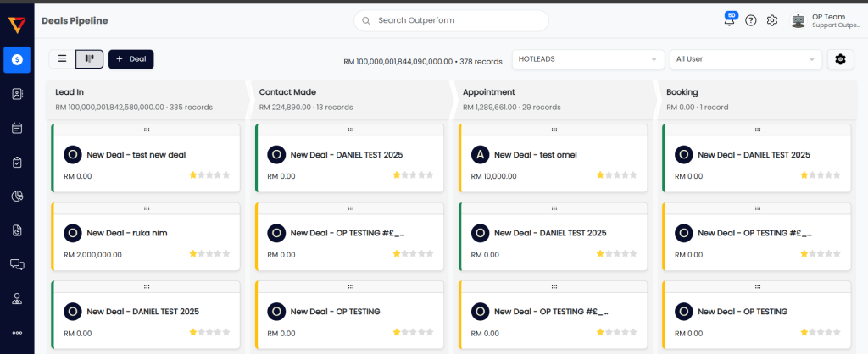This screenshot has width=868, height=354.
Task: Open the Reports pie chart icon
Action: [x=17, y=196]
